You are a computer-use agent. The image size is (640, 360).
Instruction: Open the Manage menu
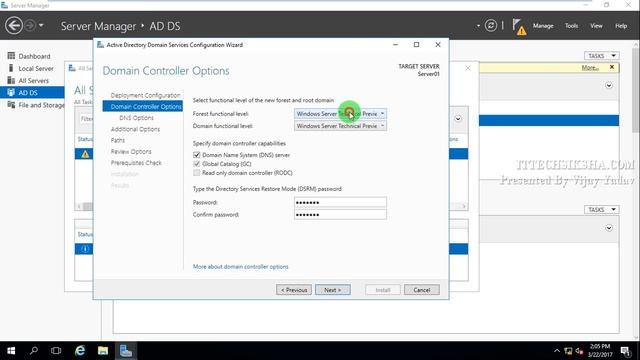pos(543,26)
